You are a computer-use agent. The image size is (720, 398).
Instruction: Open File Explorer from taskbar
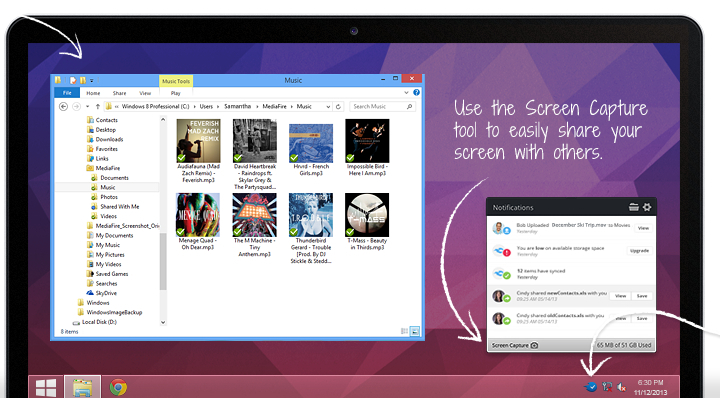click(x=83, y=387)
